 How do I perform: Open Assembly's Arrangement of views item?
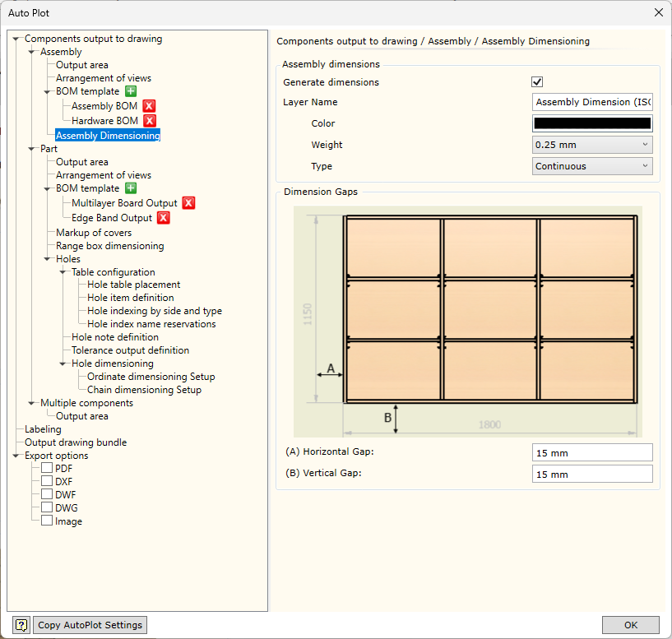(x=104, y=78)
